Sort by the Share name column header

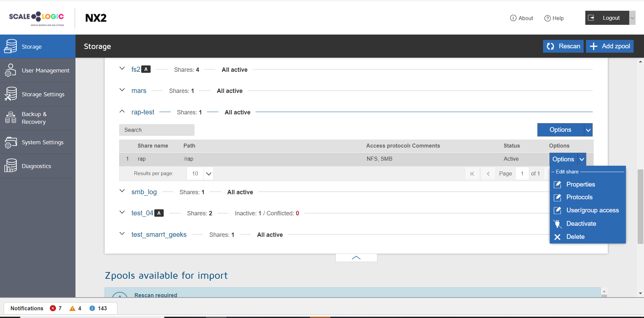pyautogui.click(x=153, y=146)
